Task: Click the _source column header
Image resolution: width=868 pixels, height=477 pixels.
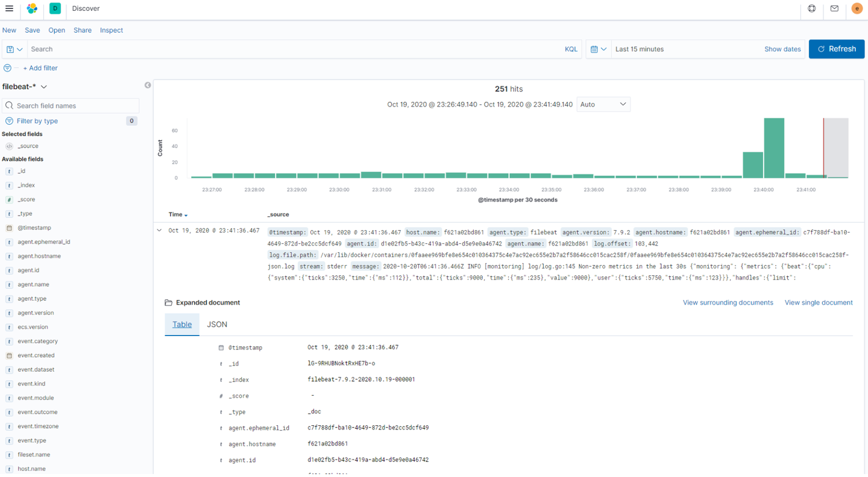Action: point(278,215)
